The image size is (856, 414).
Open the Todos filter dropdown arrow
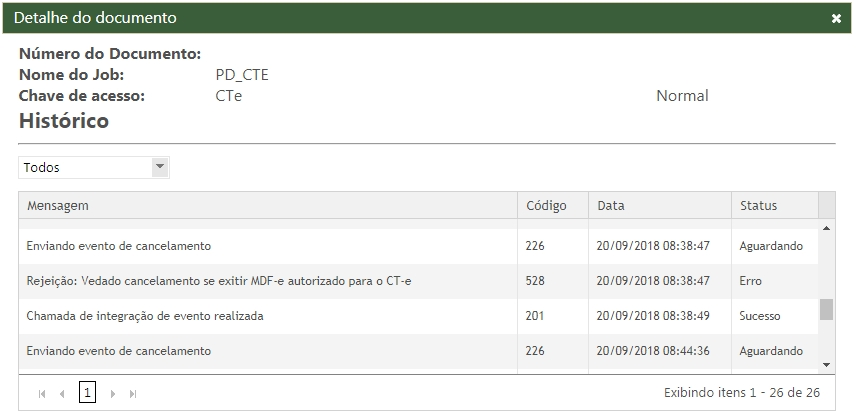(x=160, y=167)
